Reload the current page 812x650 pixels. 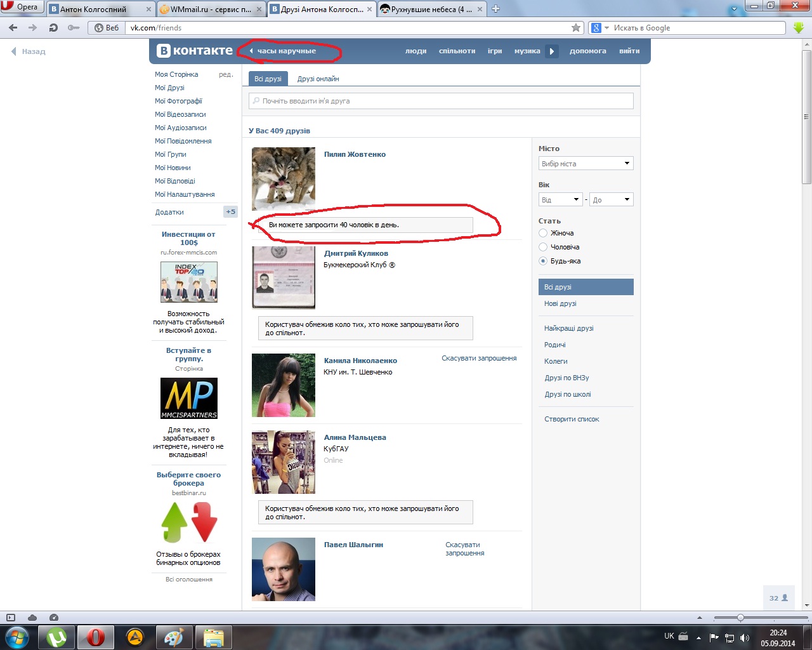coord(53,28)
